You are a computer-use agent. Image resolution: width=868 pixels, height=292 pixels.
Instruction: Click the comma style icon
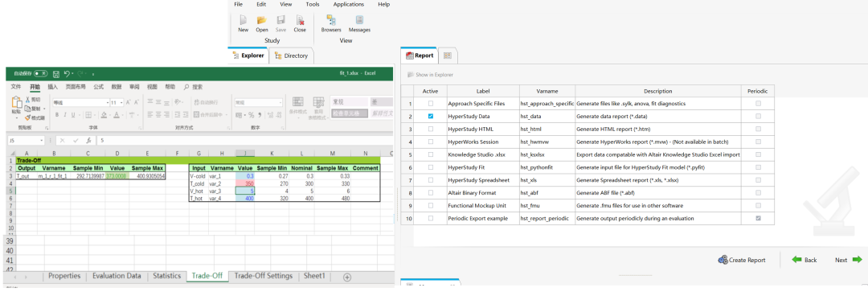pyautogui.click(x=260, y=115)
